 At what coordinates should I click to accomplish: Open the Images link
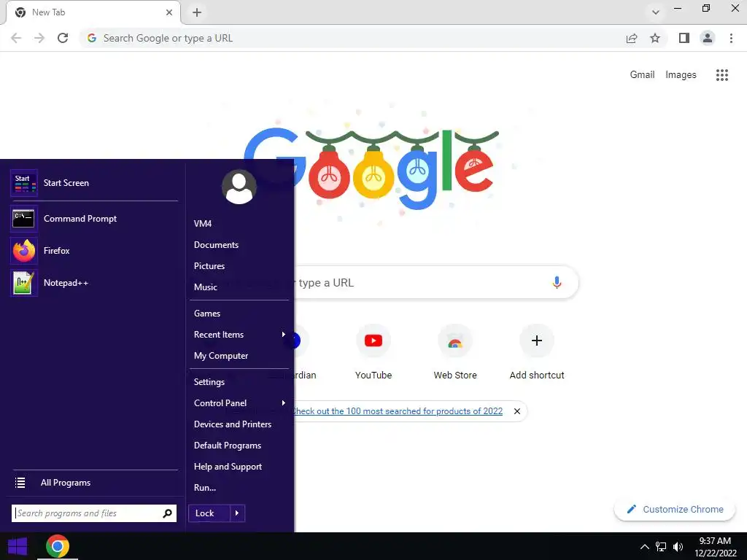pos(681,75)
